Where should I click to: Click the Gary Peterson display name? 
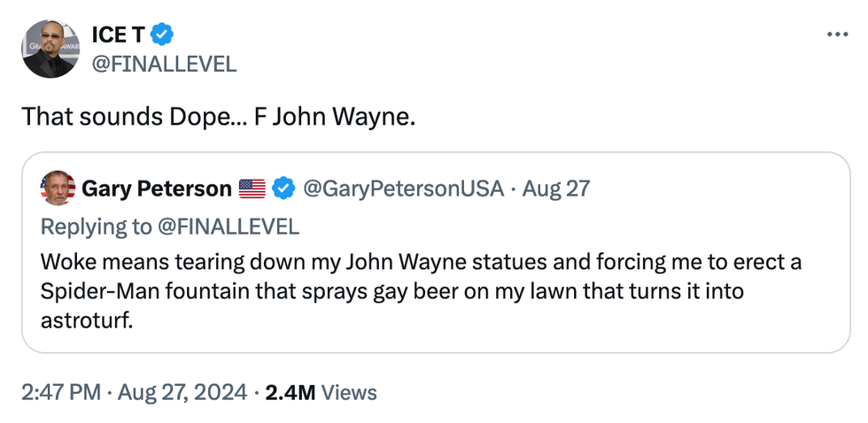point(157,188)
